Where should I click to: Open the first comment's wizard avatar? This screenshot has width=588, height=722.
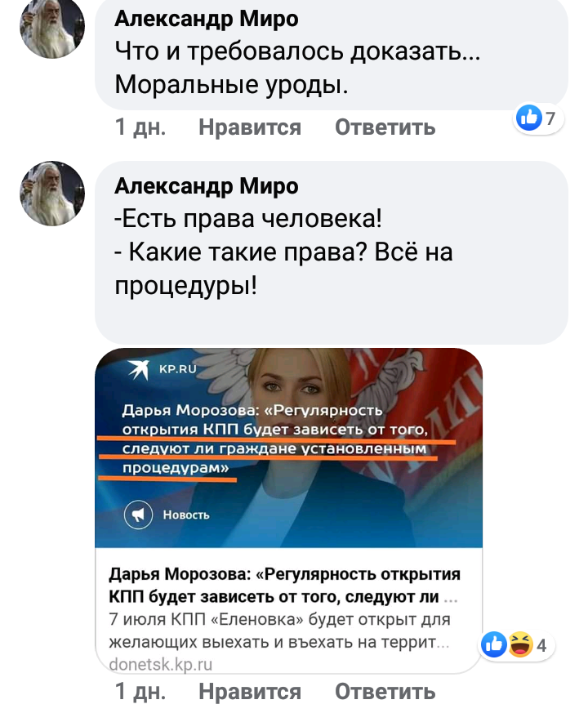(x=52, y=27)
